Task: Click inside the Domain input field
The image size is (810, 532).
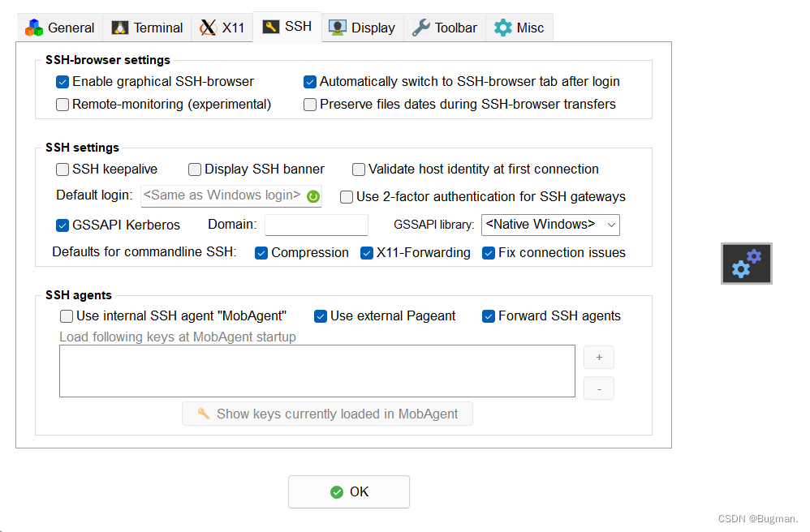Action: pos(316,224)
